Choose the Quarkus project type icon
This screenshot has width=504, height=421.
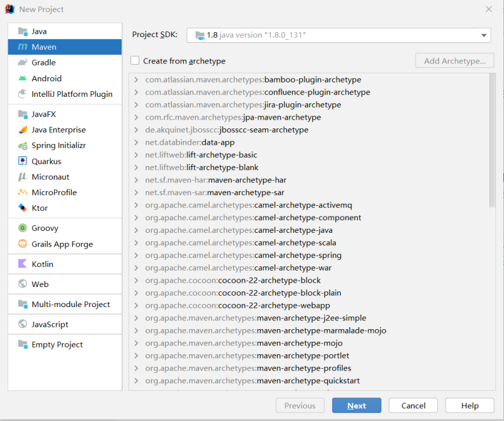click(x=23, y=161)
